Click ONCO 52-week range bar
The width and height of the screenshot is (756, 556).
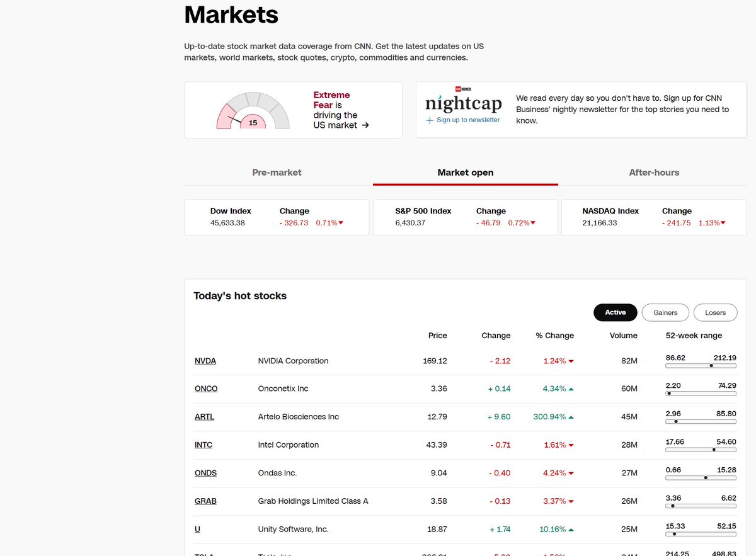pyautogui.click(x=701, y=393)
